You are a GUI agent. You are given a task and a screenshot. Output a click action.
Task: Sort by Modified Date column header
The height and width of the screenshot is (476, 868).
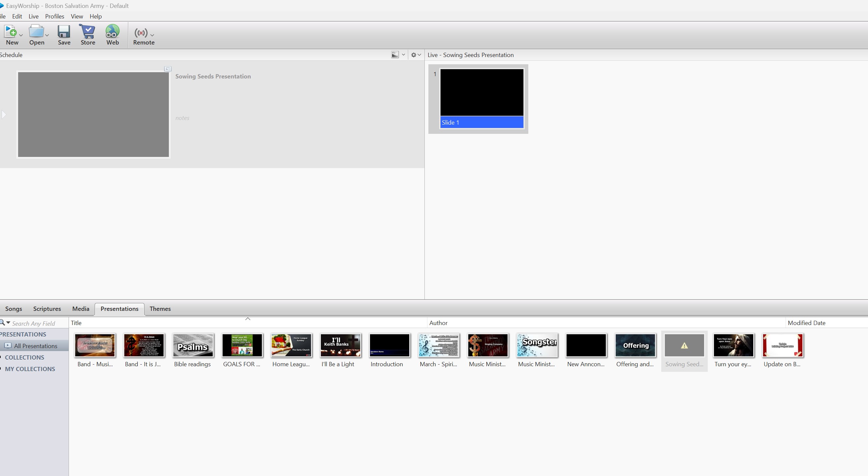tap(806, 323)
